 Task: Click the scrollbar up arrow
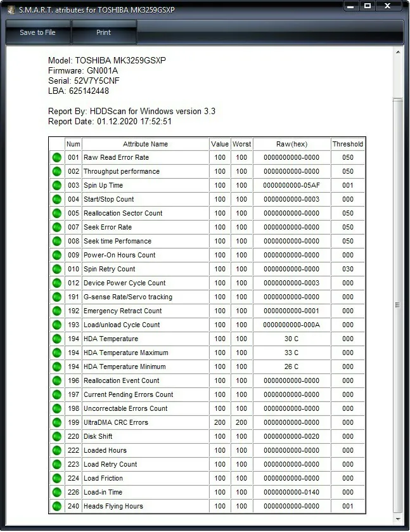click(398, 52)
